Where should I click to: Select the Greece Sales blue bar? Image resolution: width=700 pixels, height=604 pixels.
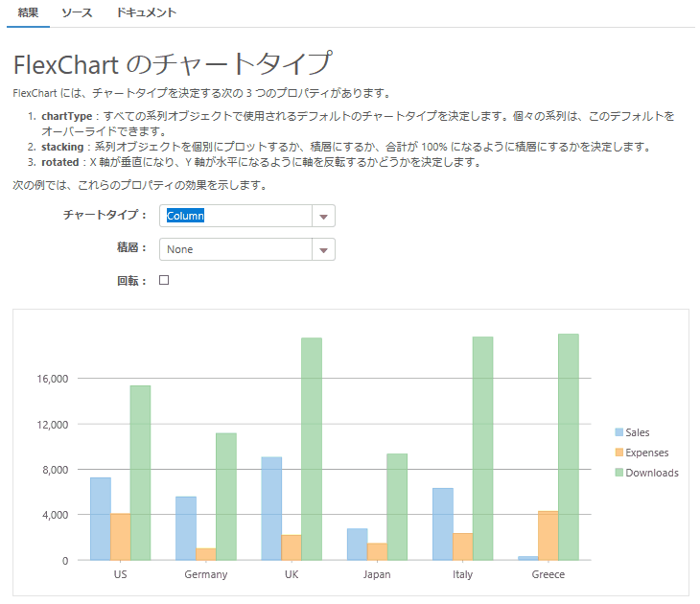(528, 559)
